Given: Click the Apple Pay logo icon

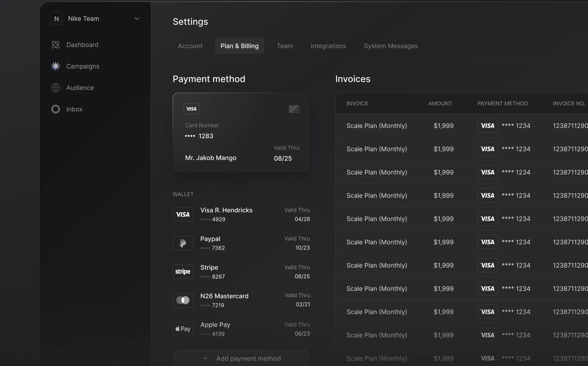Looking at the screenshot, I should click(x=183, y=329).
